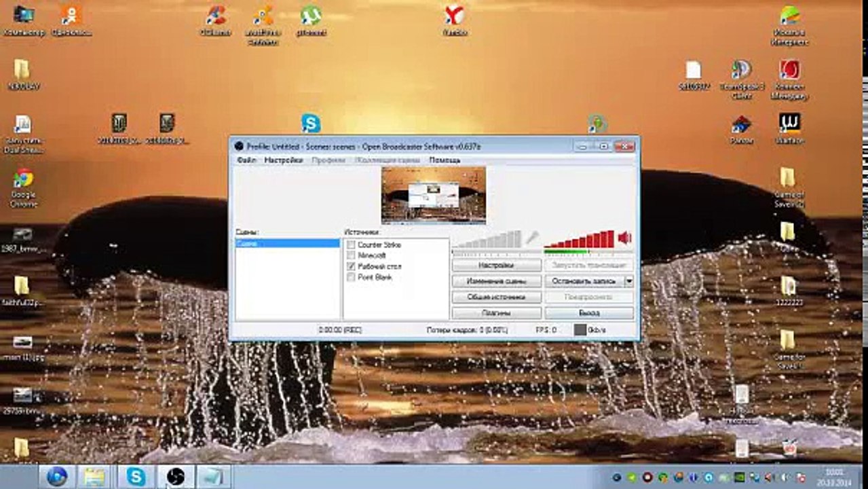Open the Помощь menu
Screen dimensions: 868x489
445,160
